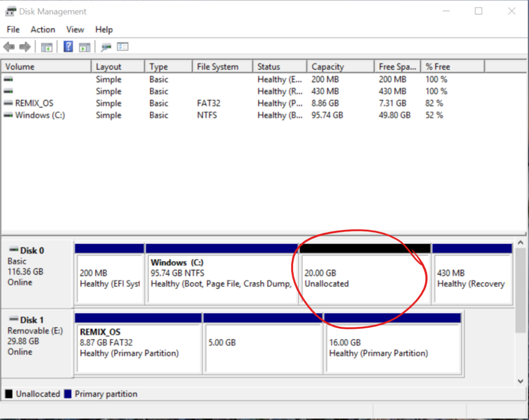This screenshot has width=529, height=420.
Task: Click the 49.80 GB free space cell
Action: pyautogui.click(x=395, y=115)
